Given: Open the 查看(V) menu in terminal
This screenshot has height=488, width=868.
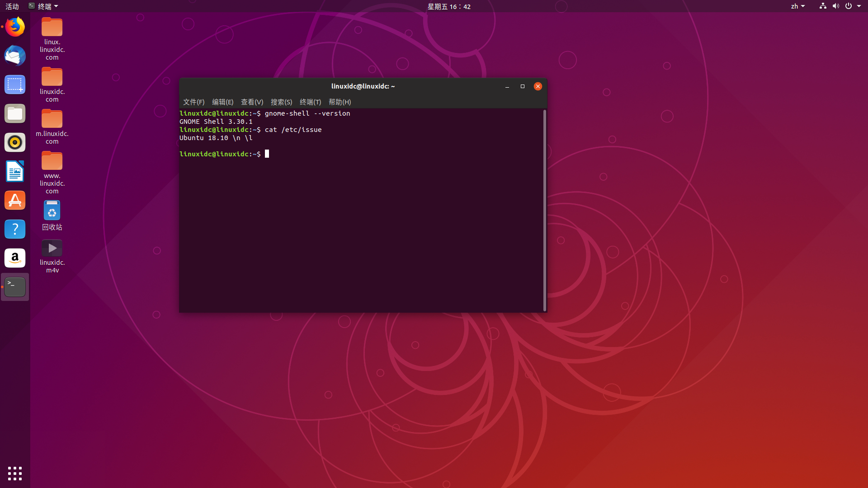Looking at the screenshot, I should 252,102.
